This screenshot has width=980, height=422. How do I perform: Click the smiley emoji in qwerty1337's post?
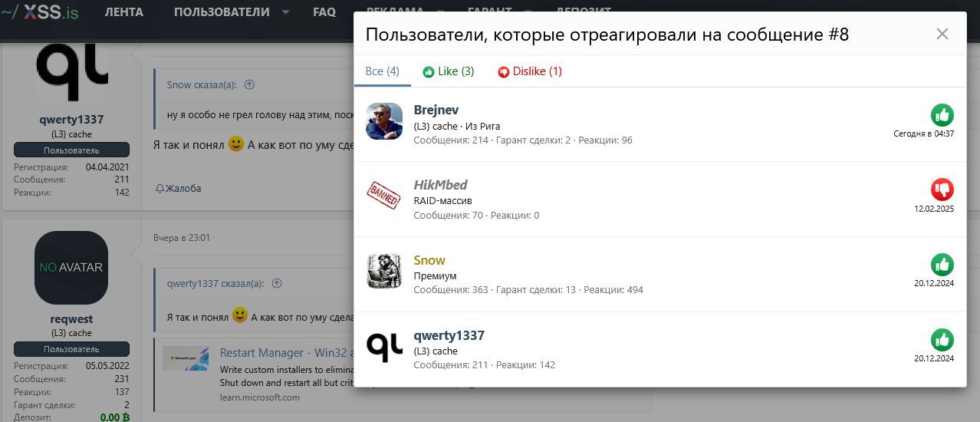click(236, 143)
